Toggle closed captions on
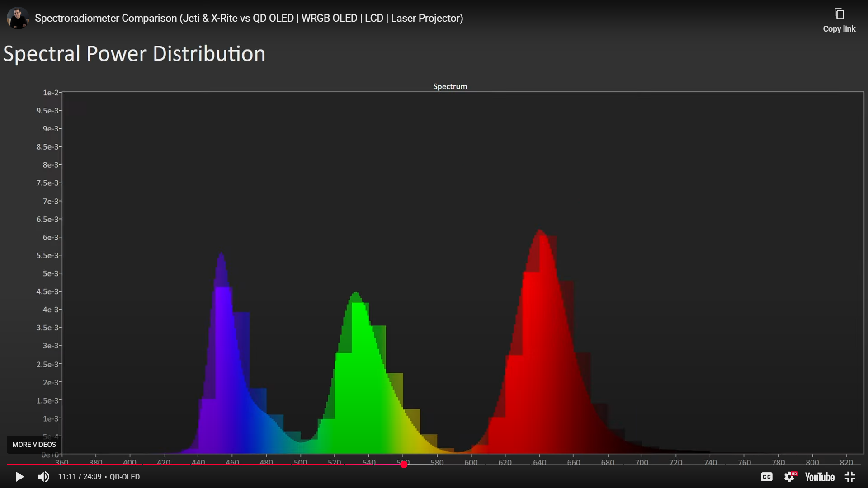Screen dimensions: 868x488 [x=766, y=477]
